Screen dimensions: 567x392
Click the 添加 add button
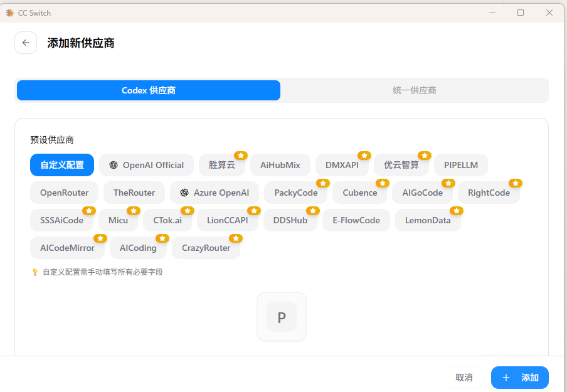tap(520, 378)
